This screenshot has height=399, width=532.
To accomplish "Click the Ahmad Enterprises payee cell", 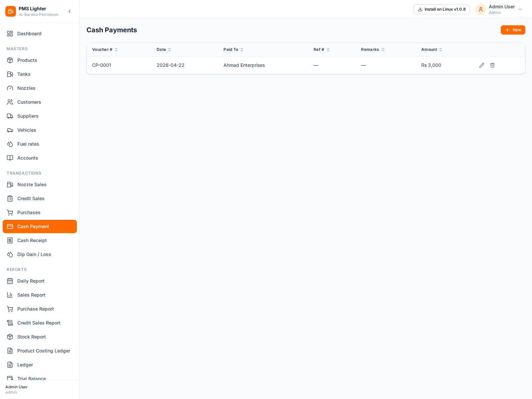I will point(244,65).
